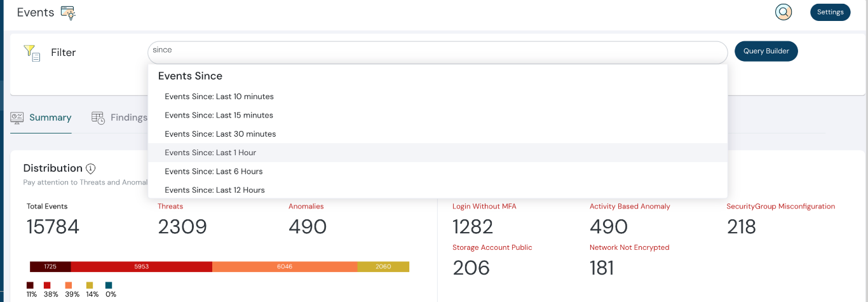Click the filter input containing 'since'

click(437, 52)
